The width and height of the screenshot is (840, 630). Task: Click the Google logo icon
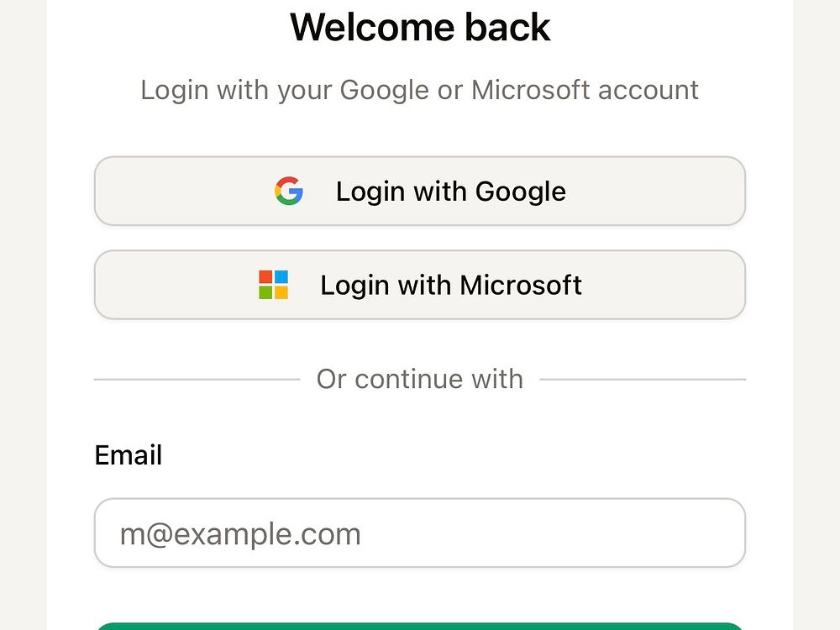[288, 192]
